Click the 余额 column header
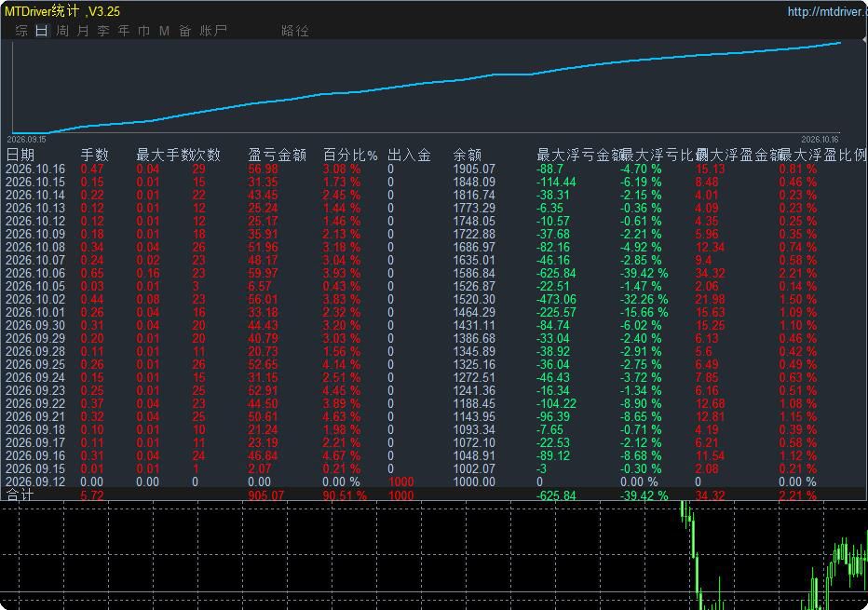 [468, 155]
